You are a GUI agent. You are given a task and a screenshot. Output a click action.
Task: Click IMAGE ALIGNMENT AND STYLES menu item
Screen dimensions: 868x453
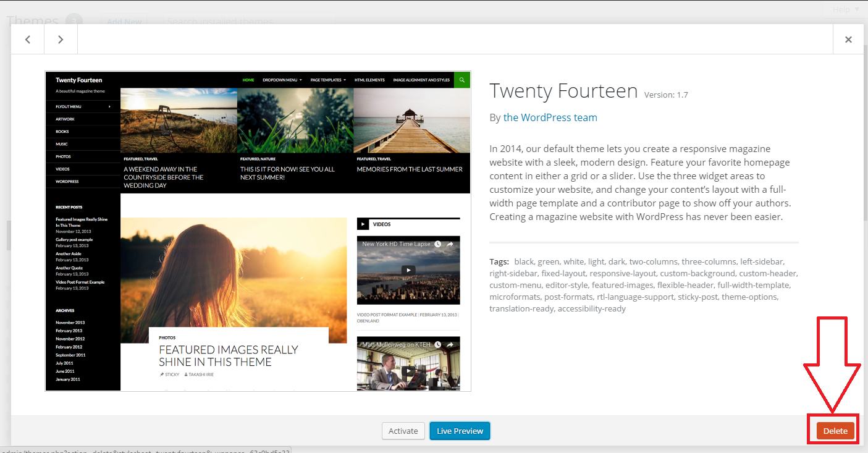coord(421,80)
